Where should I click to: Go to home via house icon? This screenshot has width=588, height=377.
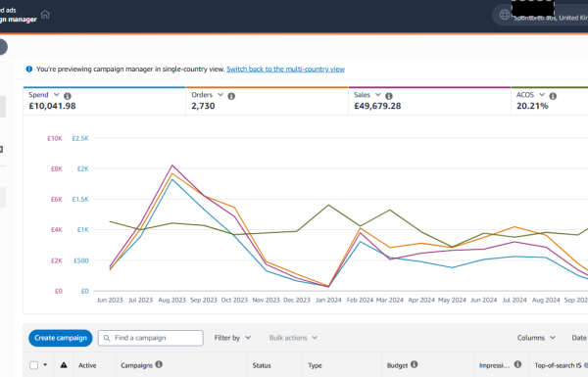click(x=45, y=15)
